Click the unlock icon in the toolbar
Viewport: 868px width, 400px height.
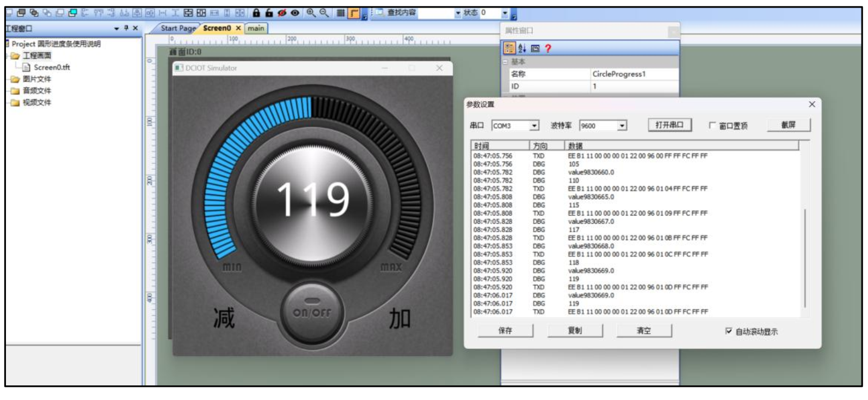[x=269, y=13]
